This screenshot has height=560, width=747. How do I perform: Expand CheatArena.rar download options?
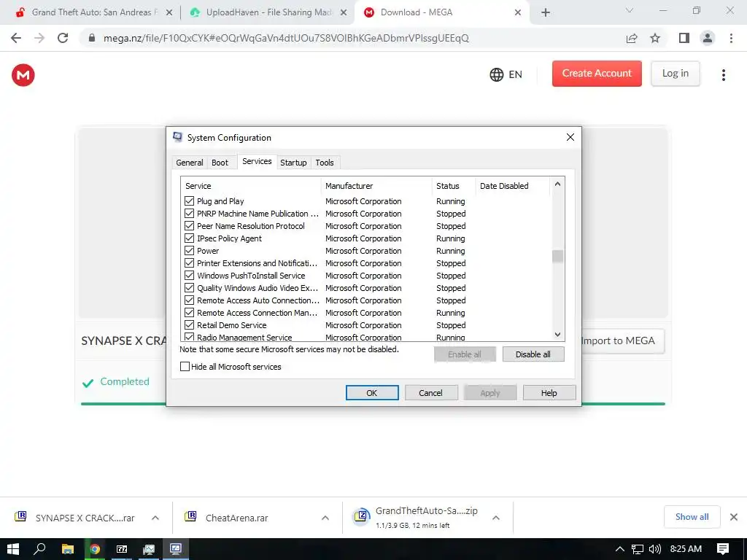[x=325, y=518]
